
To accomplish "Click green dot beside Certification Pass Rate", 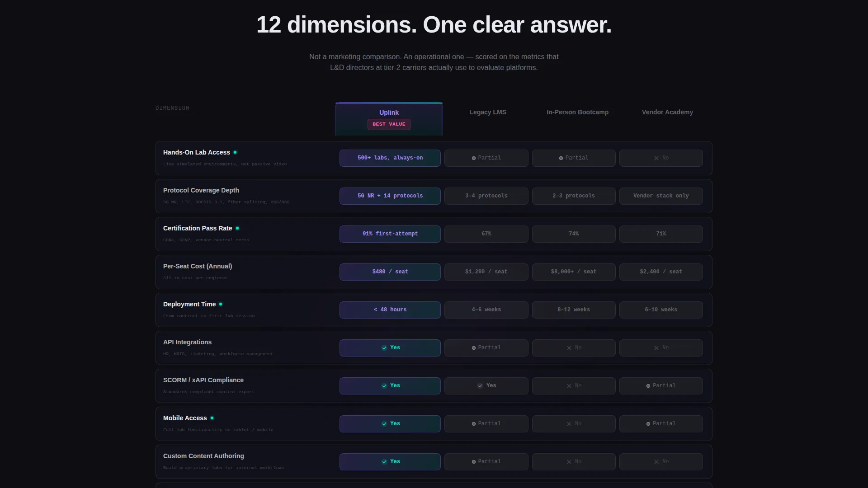I will 237,228.
